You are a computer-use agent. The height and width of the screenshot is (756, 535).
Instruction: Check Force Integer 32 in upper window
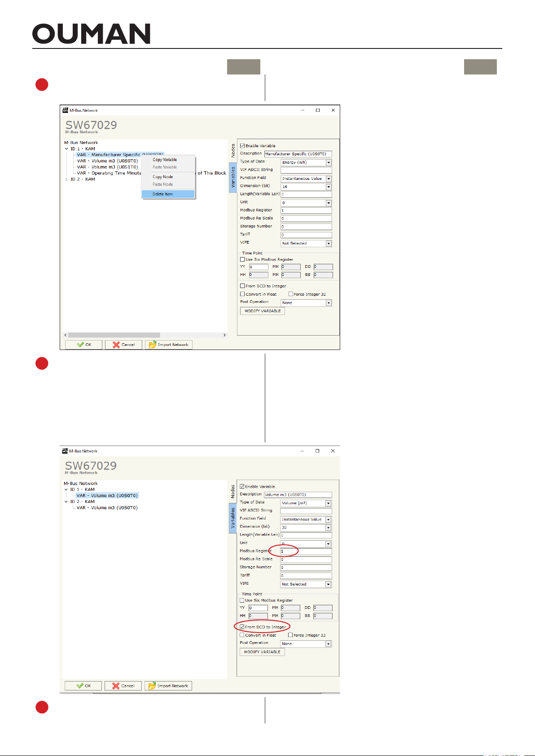(x=291, y=294)
